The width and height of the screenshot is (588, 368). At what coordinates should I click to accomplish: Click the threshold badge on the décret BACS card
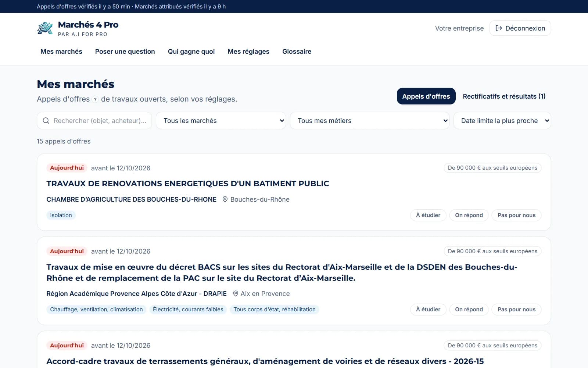click(x=492, y=251)
